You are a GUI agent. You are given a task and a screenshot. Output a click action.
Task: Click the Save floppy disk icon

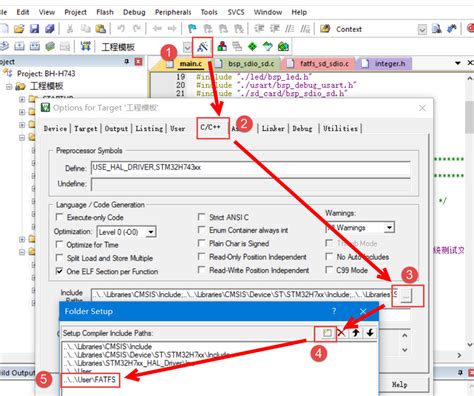[x=34, y=29]
